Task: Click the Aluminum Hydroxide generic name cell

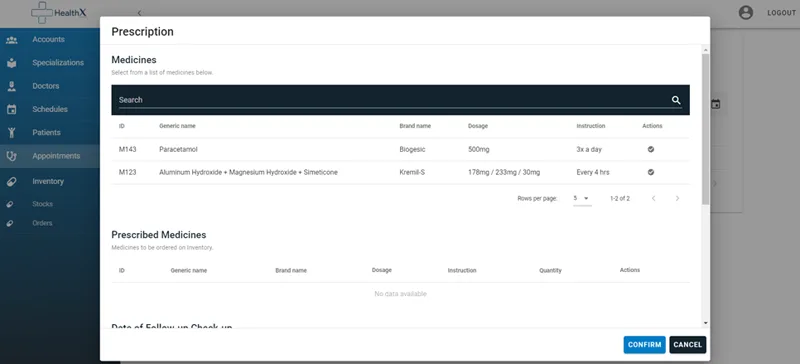Action: coord(248,173)
